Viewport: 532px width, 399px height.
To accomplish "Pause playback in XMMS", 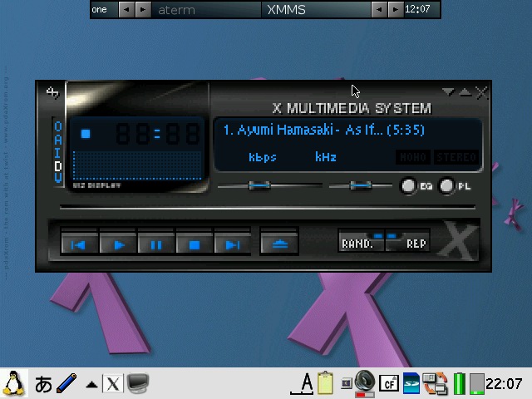I will pos(155,244).
